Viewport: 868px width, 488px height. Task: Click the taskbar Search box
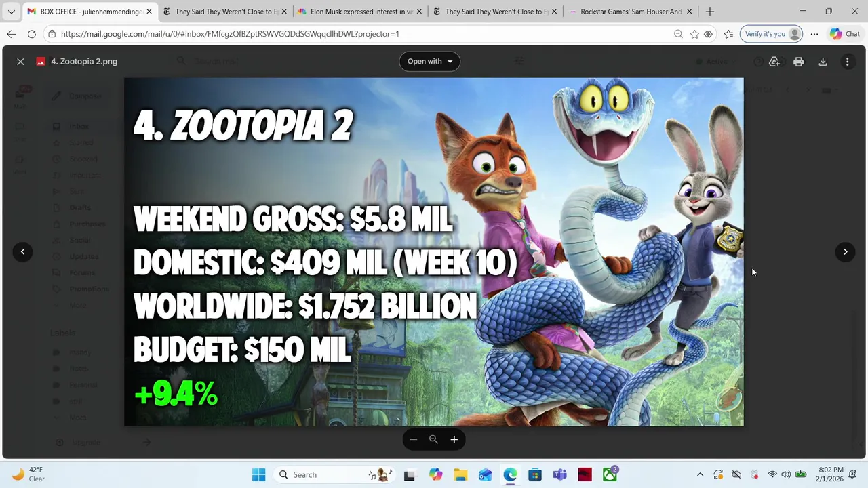pyautogui.click(x=335, y=474)
